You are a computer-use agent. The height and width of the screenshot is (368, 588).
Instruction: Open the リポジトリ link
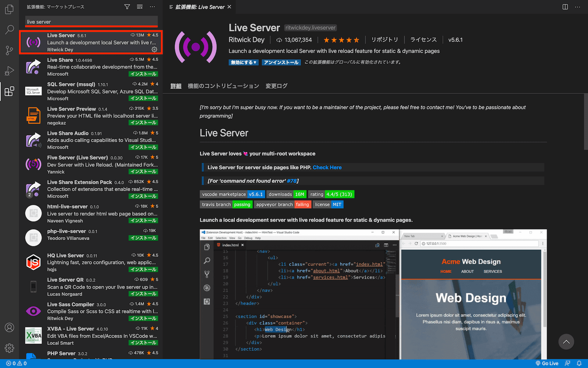(x=384, y=40)
